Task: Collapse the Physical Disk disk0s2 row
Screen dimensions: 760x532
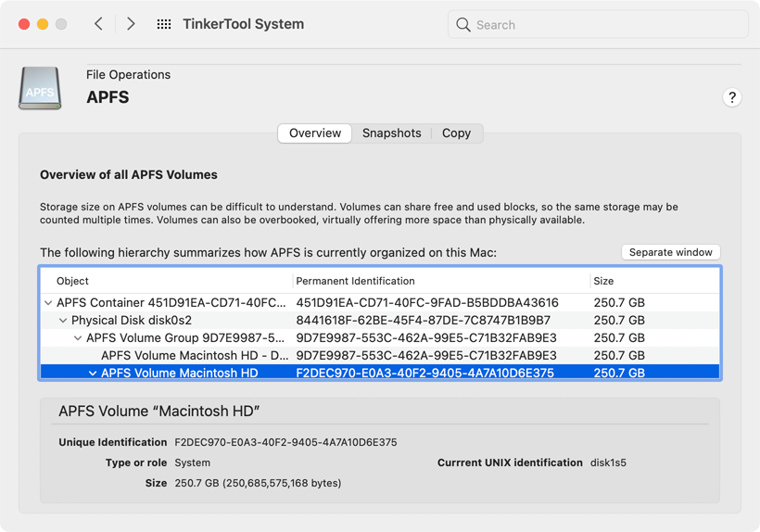Action: pyautogui.click(x=63, y=321)
